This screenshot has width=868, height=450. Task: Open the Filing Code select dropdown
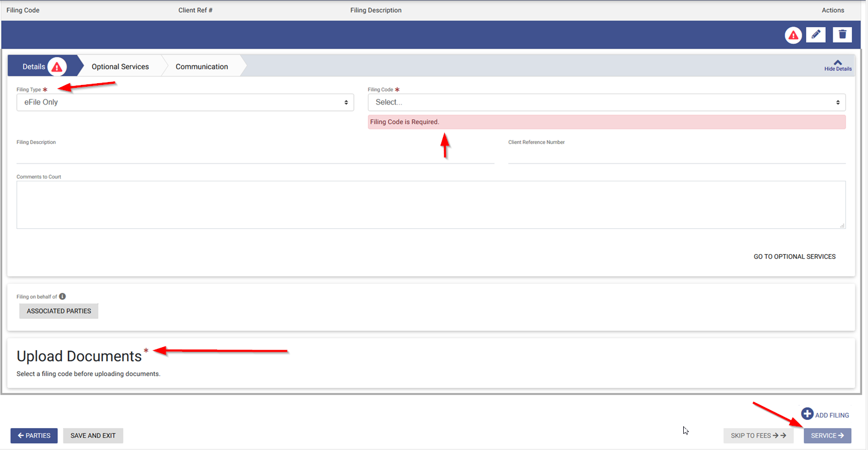(606, 102)
